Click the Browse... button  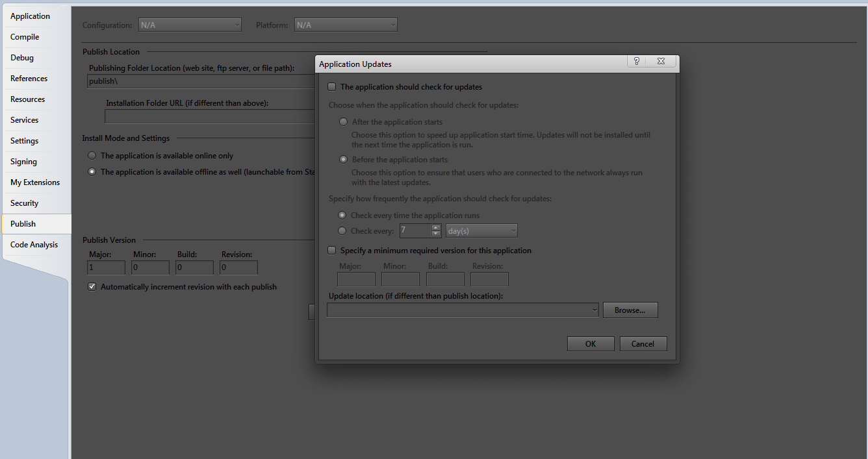630,310
